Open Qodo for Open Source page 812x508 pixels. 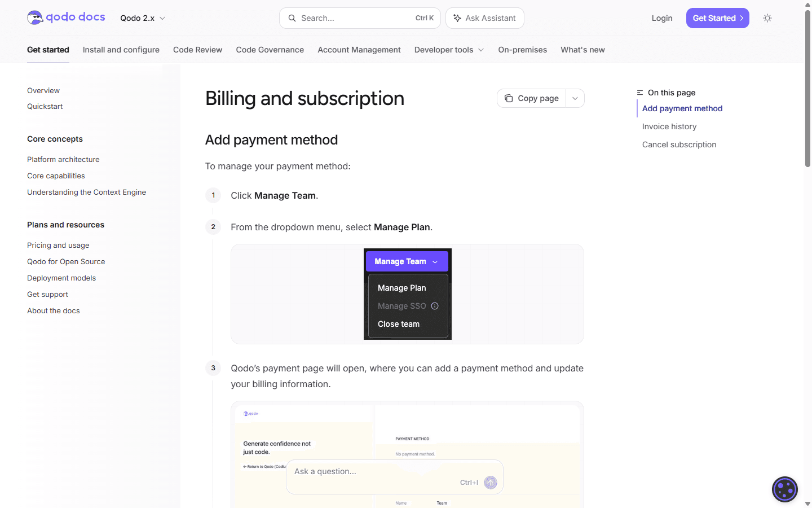click(x=66, y=261)
